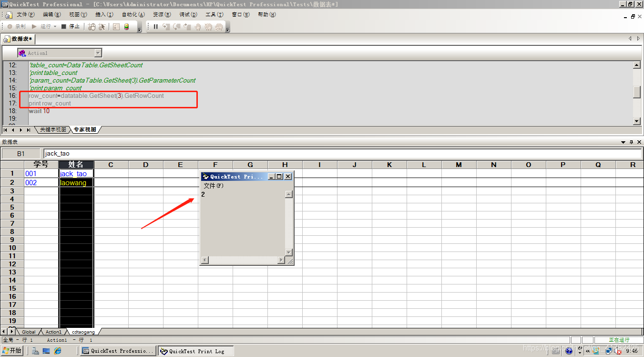Click the Record (录制) toolbar button

coord(16,27)
